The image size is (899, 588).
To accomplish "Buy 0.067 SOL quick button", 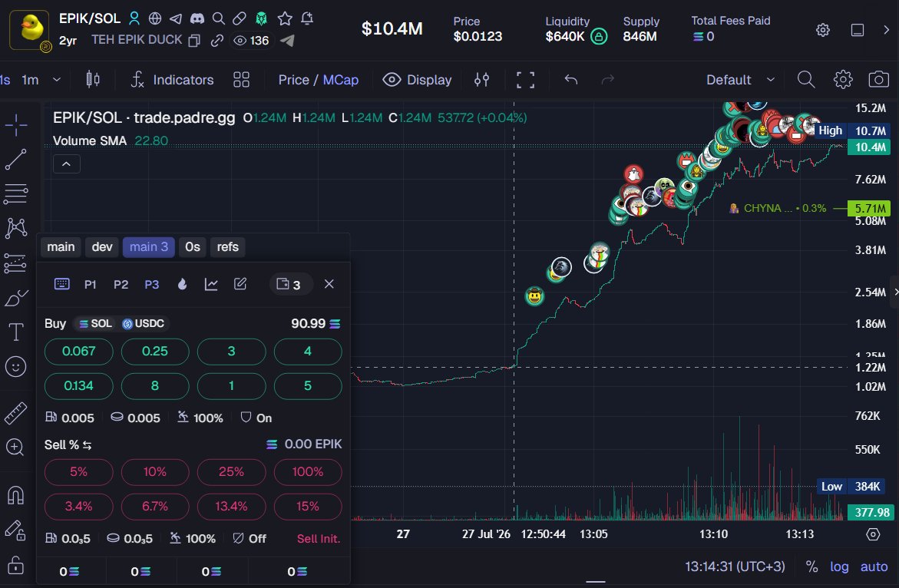I will (x=78, y=352).
